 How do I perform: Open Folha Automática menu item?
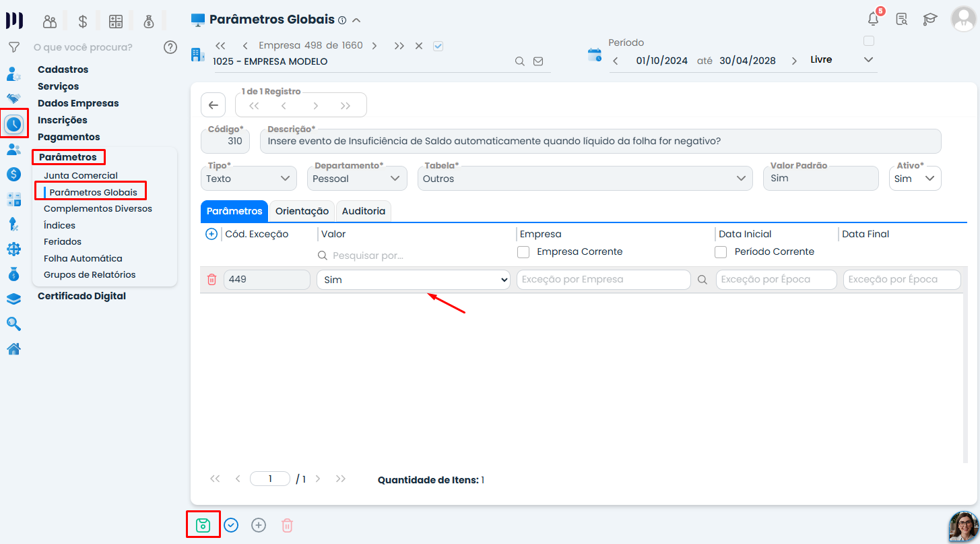[x=83, y=258]
